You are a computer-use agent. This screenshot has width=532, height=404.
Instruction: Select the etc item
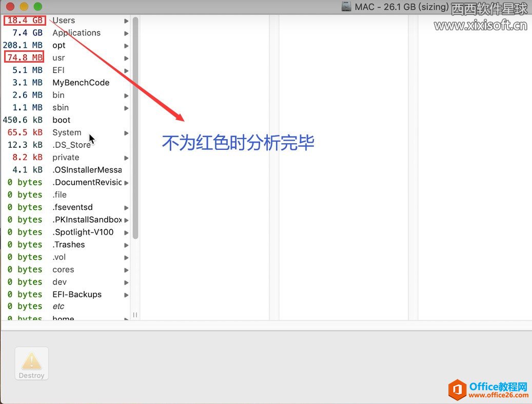pos(58,306)
